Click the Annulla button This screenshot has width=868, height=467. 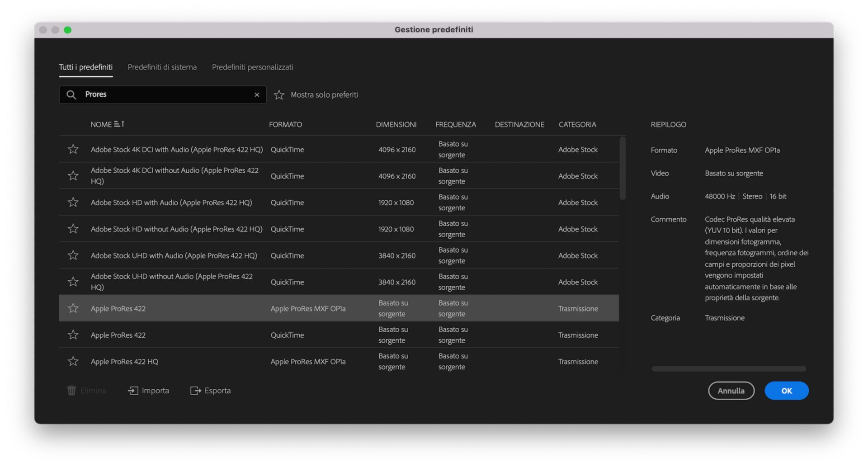point(731,391)
